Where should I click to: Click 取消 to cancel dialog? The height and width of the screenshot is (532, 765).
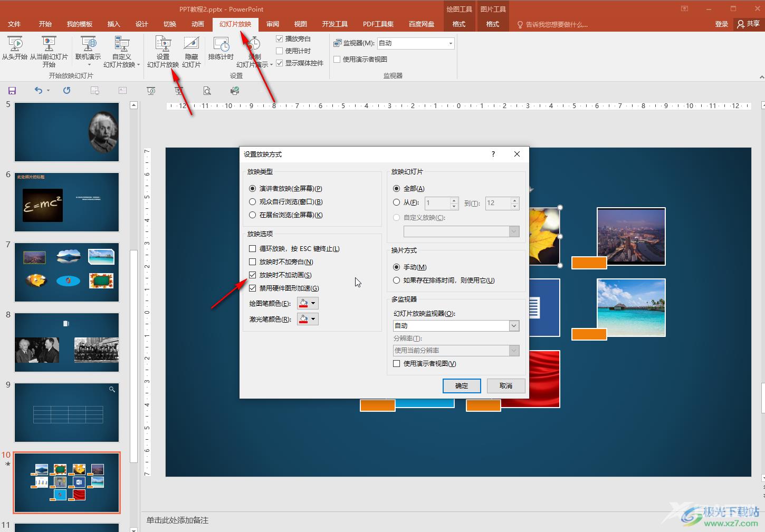click(x=506, y=385)
